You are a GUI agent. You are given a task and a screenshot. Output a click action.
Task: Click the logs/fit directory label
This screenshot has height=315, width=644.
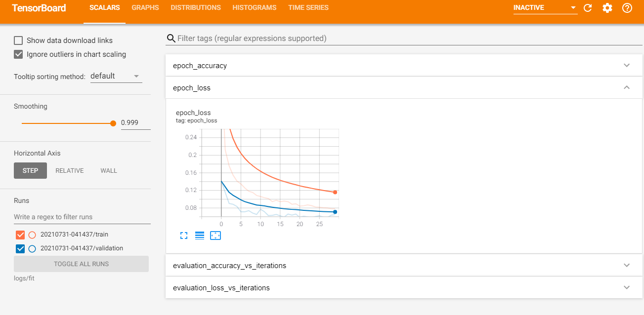24,278
